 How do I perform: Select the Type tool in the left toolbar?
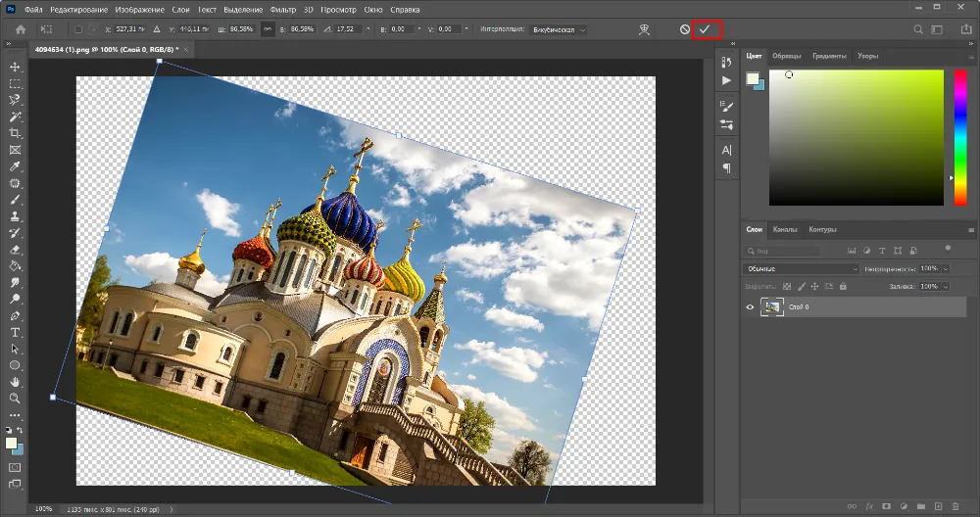[x=15, y=332]
